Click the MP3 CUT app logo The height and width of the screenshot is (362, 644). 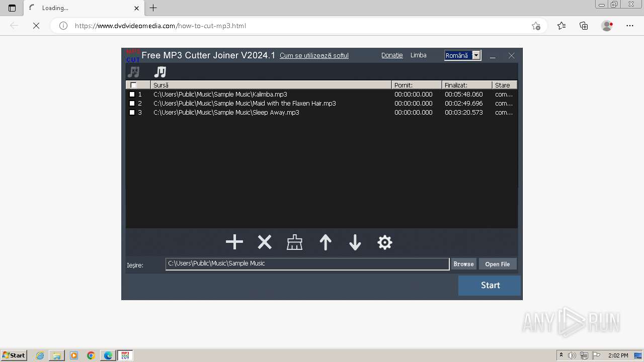click(x=133, y=55)
